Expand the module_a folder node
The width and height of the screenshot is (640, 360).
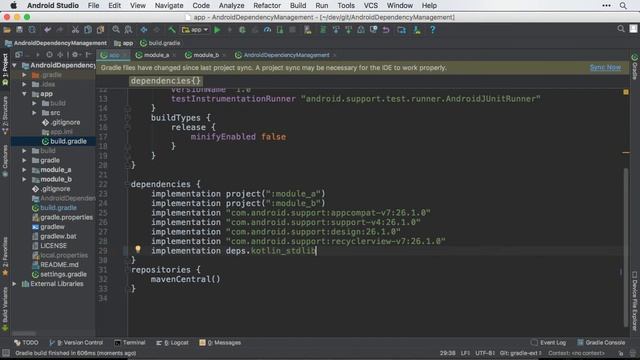coord(24,170)
